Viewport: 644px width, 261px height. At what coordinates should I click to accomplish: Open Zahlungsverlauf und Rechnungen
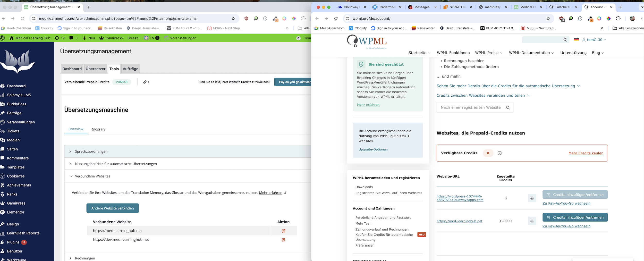click(x=382, y=230)
